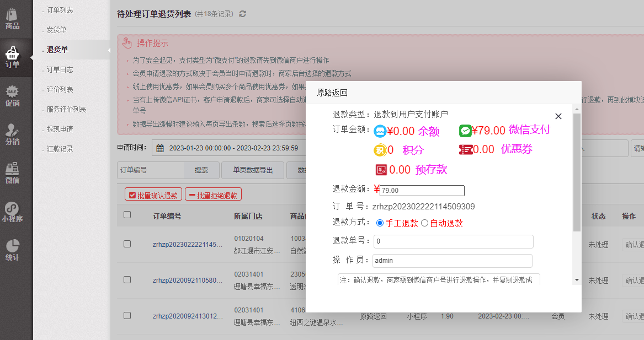This screenshot has width=644, height=340.
Task: Tick the select-all checkbox in table header
Action: tap(127, 215)
